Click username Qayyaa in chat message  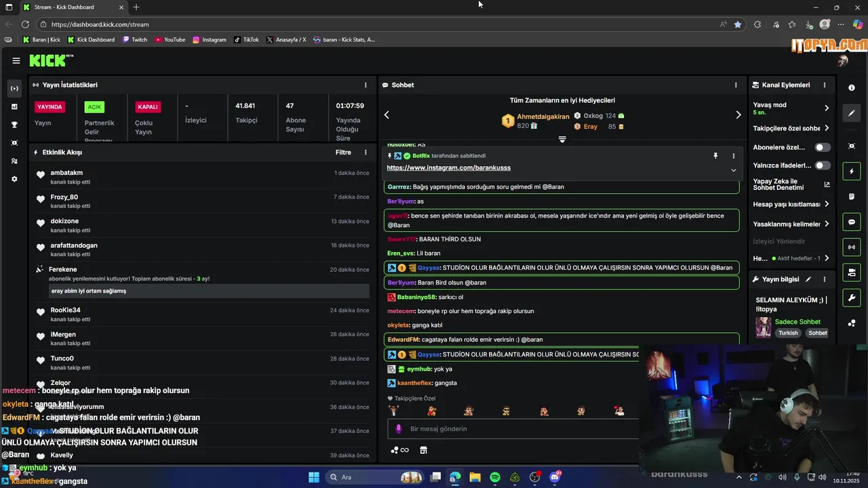coord(429,268)
